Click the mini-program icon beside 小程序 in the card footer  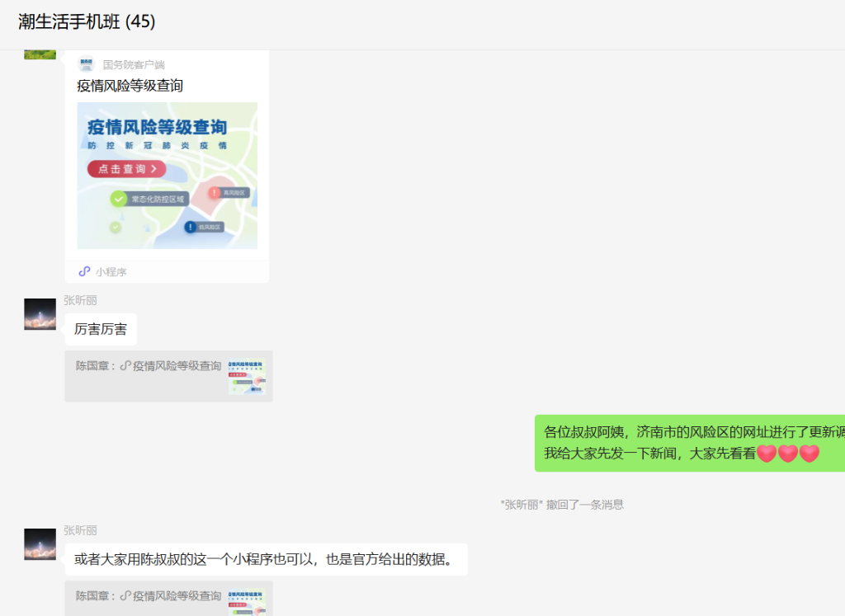coord(84,271)
